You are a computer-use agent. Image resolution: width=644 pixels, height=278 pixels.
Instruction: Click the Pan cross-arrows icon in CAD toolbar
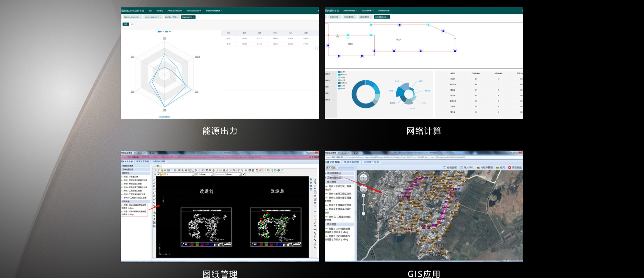tap(214, 170)
